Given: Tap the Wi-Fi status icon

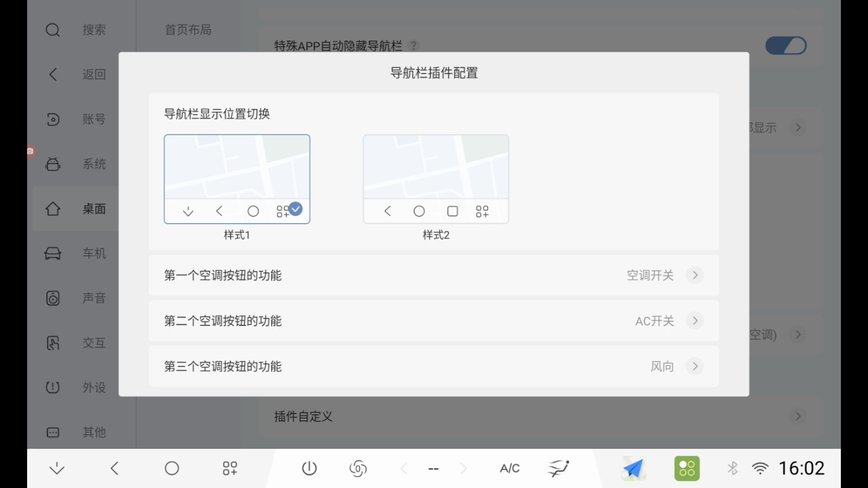Looking at the screenshot, I should tap(760, 469).
